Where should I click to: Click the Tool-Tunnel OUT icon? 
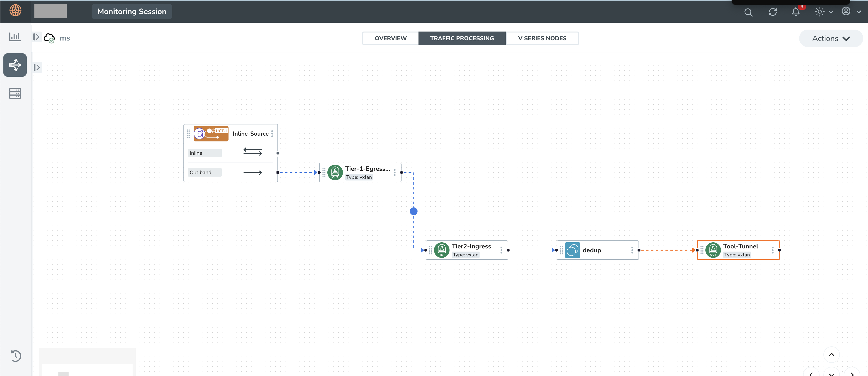tap(713, 250)
